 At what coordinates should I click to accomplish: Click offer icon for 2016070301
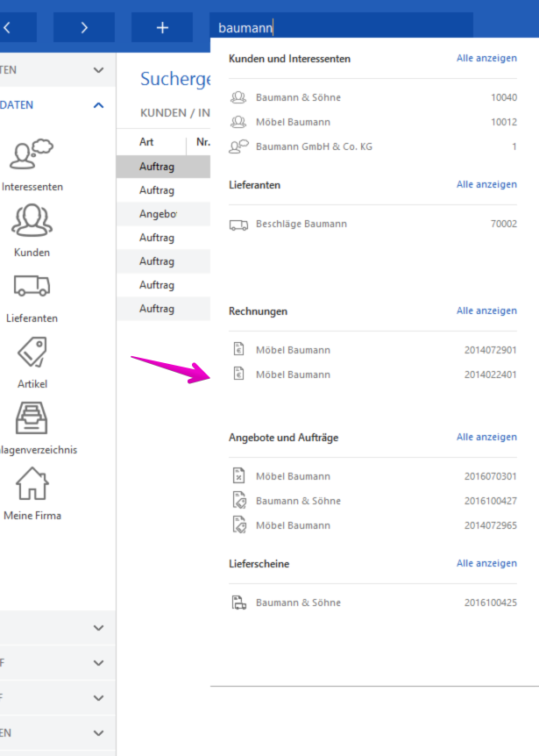pyautogui.click(x=239, y=475)
